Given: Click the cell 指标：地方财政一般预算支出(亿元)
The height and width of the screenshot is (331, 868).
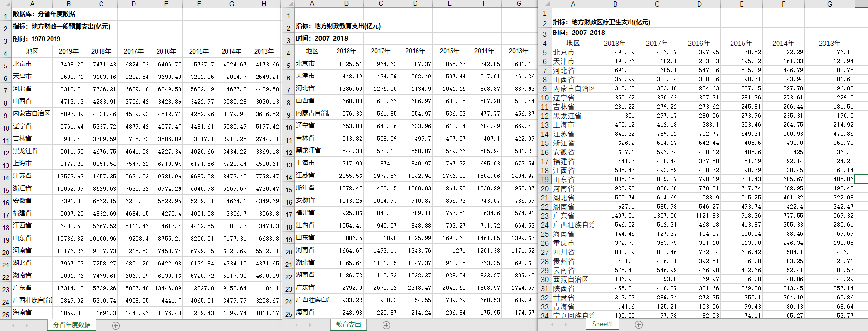Looking at the screenshot, I should point(61,26).
